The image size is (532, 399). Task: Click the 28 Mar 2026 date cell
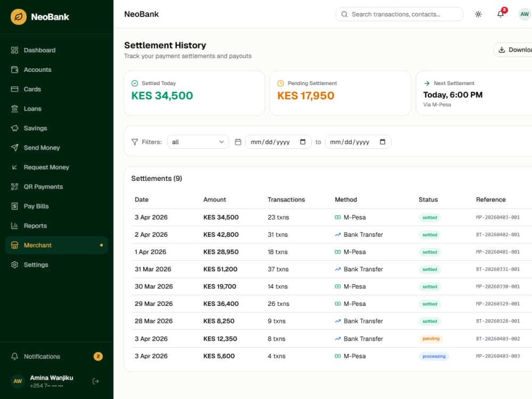coord(154,321)
